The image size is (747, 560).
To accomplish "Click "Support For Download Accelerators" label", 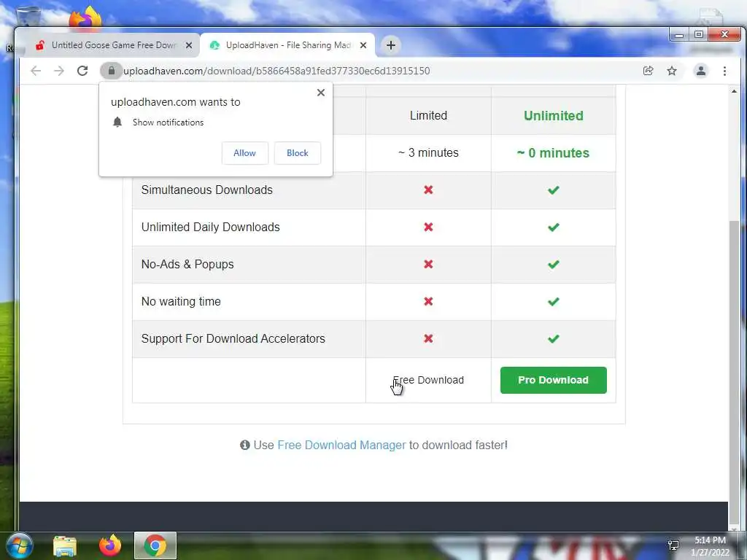I will pos(233,338).
